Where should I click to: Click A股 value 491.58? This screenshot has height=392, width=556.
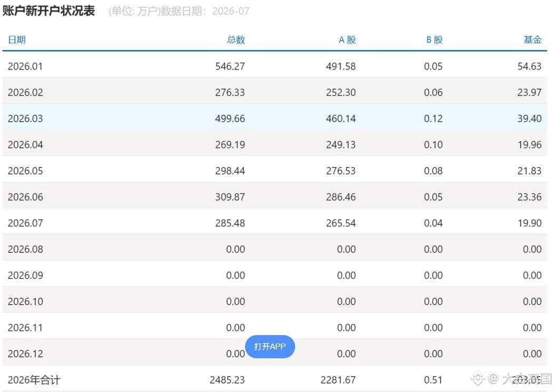click(341, 66)
